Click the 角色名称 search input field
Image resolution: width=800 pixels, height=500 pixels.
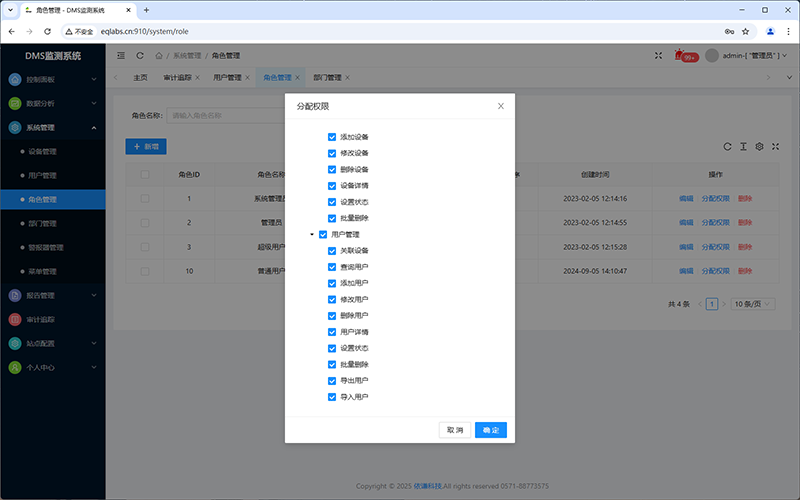coord(230,115)
